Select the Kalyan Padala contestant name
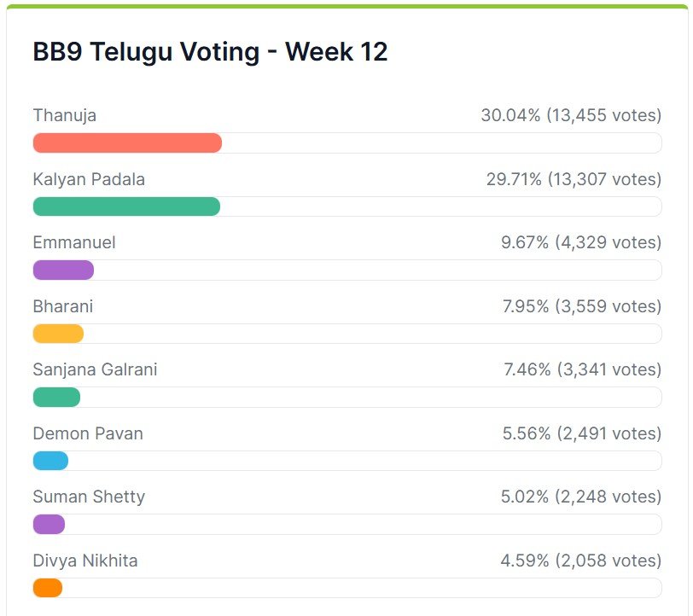 [89, 179]
